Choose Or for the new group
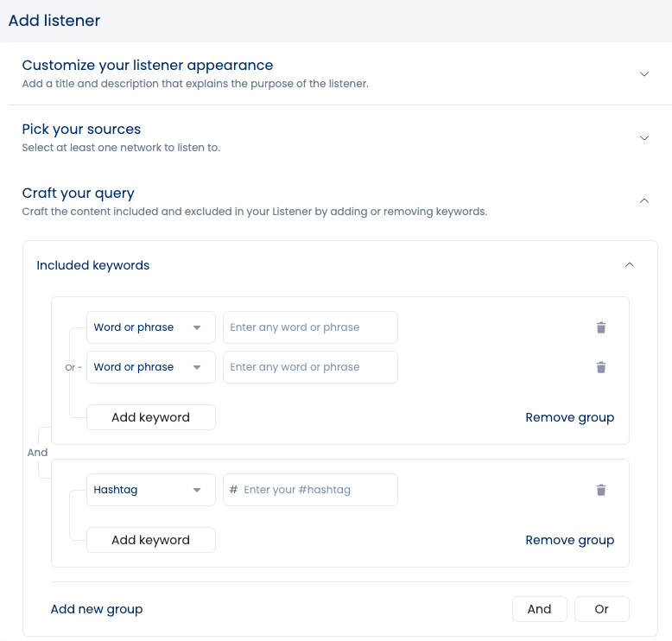672x641 pixels. coord(601,609)
